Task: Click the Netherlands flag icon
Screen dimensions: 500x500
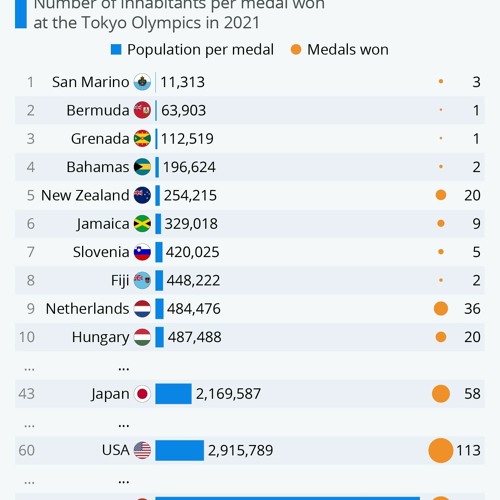Action: 142,309
